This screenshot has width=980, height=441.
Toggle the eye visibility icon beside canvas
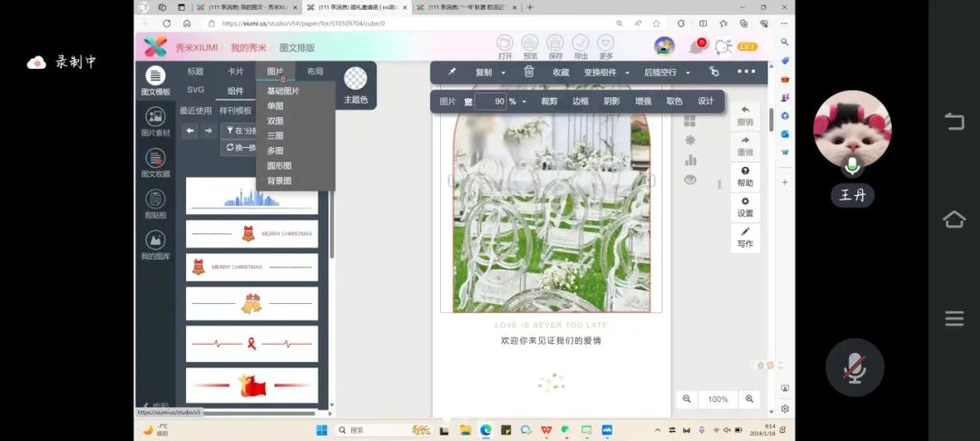pos(690,180)
